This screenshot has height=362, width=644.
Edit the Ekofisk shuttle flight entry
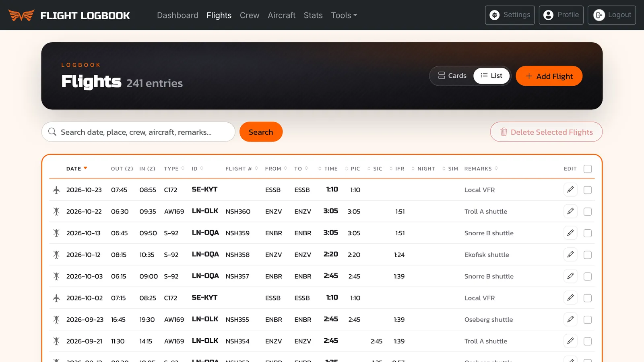pos(570,255)
